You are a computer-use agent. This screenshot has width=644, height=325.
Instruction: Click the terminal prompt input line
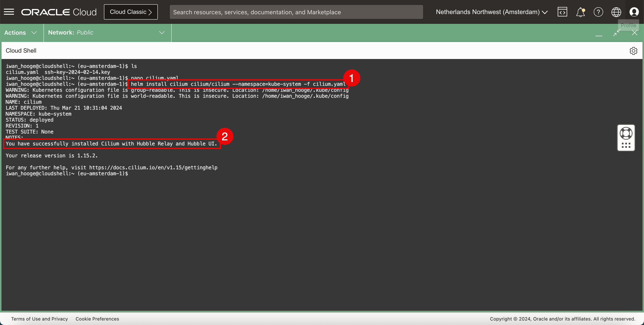pos(175,174)
